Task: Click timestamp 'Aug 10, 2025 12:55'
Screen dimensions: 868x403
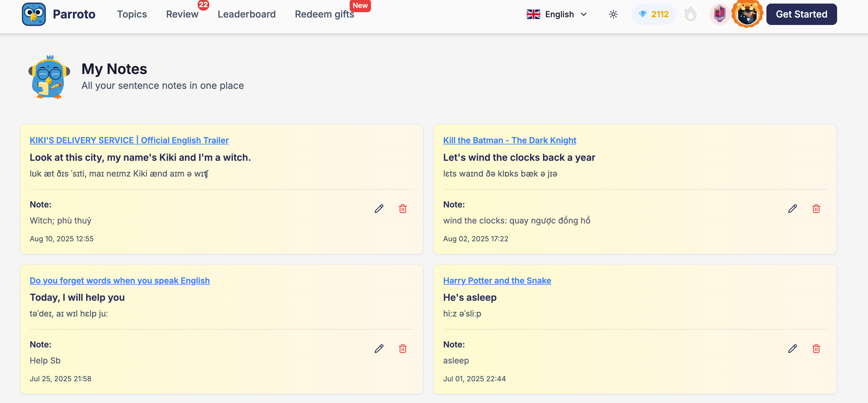Action: pos(62,239)
